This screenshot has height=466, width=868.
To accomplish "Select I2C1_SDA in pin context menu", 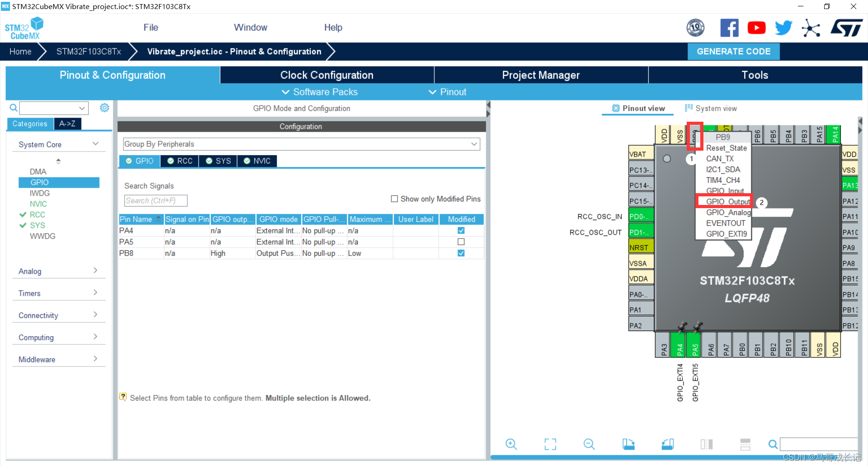I will [723, 170].
